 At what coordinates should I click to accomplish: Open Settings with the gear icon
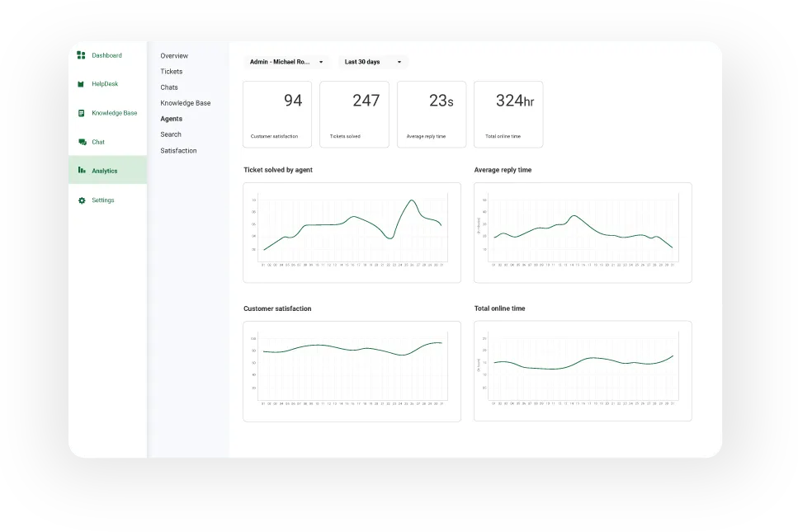(80, 200)
